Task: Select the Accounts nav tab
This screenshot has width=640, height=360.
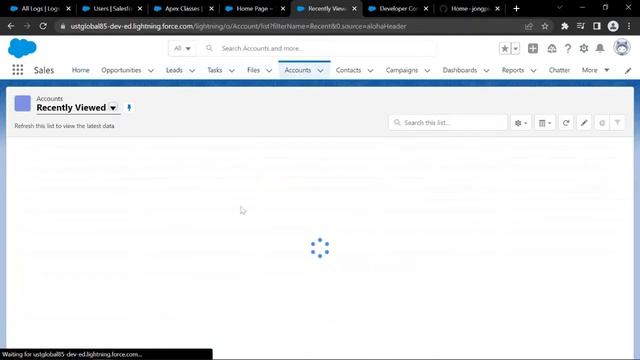Action: coord(298,70)
